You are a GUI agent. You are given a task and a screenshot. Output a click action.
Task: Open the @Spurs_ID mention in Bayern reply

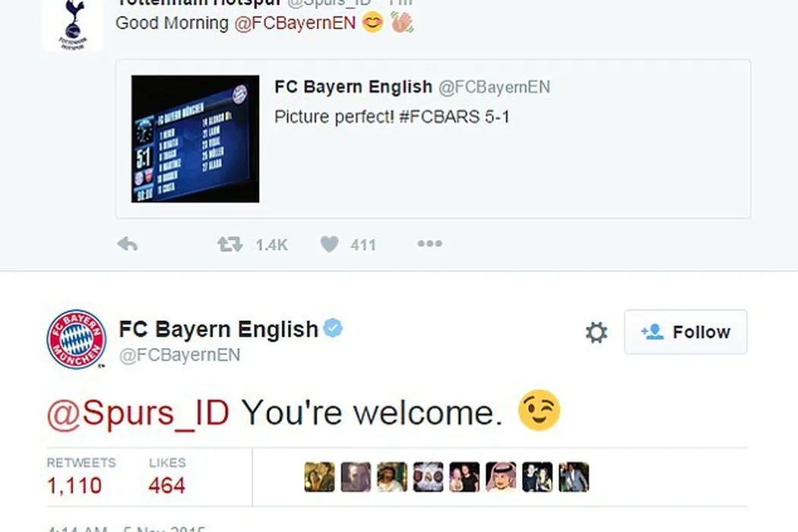point(138,413)
